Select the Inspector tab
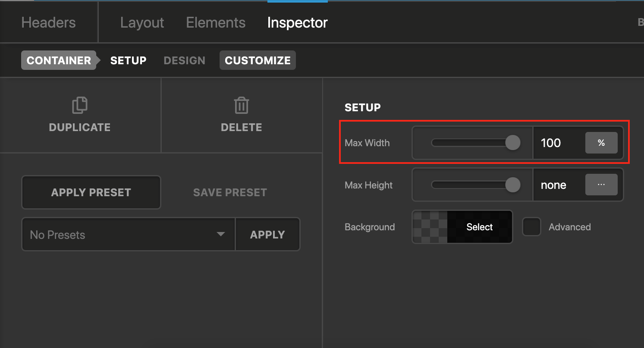The width and height of the screenshot is (644, 348). click(298, 22)
